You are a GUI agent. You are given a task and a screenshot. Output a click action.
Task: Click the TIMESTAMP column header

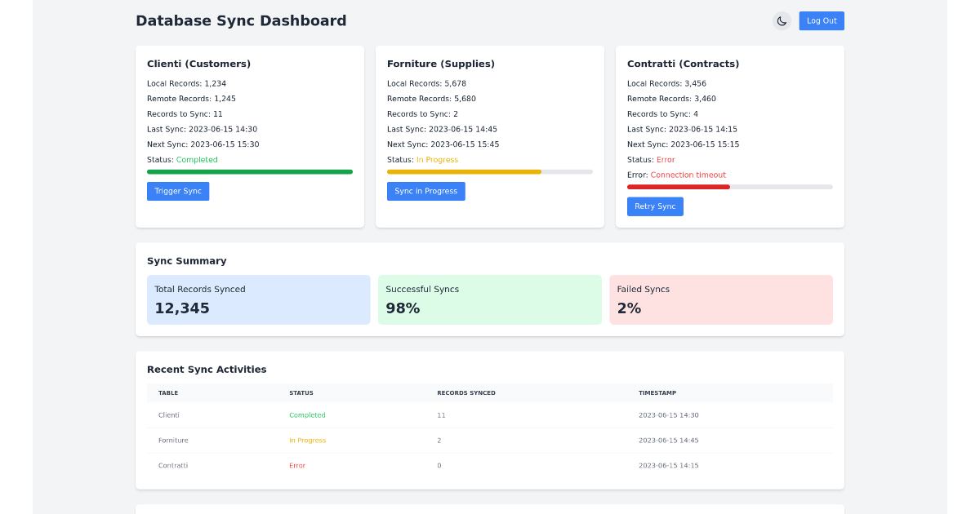tap(657, 392)
